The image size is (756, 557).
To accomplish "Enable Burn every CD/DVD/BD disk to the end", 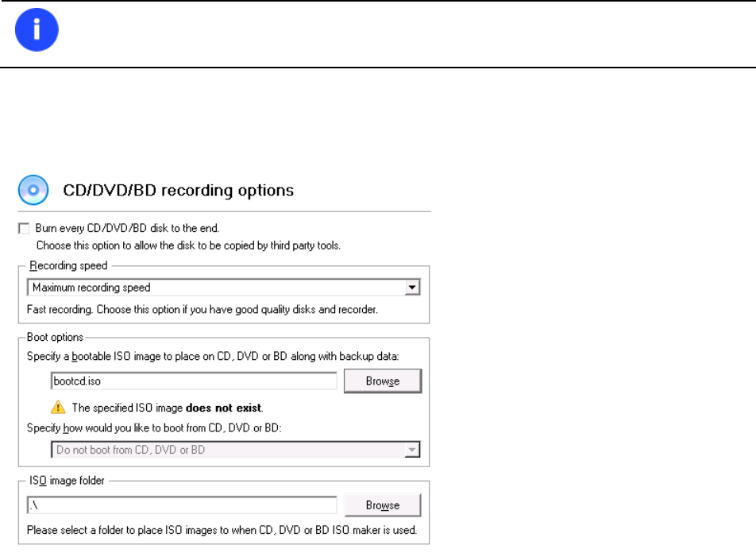I will pos(24,228).
